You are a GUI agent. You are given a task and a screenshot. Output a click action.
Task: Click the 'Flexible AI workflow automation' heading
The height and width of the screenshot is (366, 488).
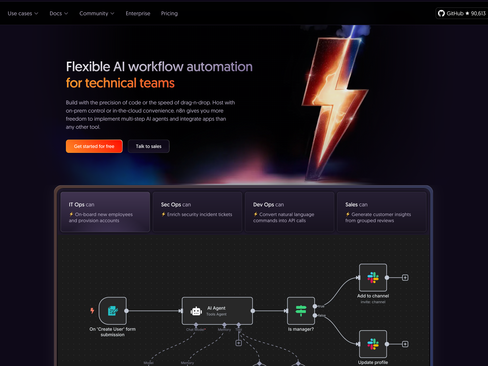[x=159, y=67]
